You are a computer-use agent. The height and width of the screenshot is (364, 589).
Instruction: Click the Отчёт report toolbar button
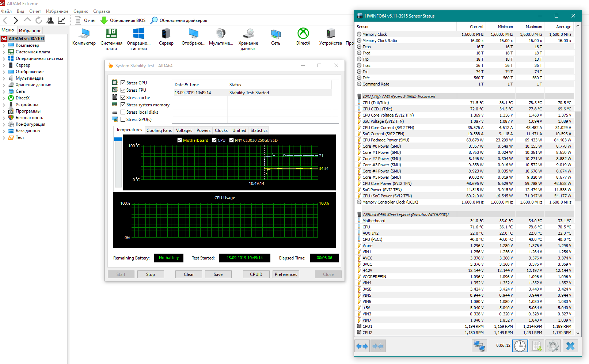tap(85, 20)
